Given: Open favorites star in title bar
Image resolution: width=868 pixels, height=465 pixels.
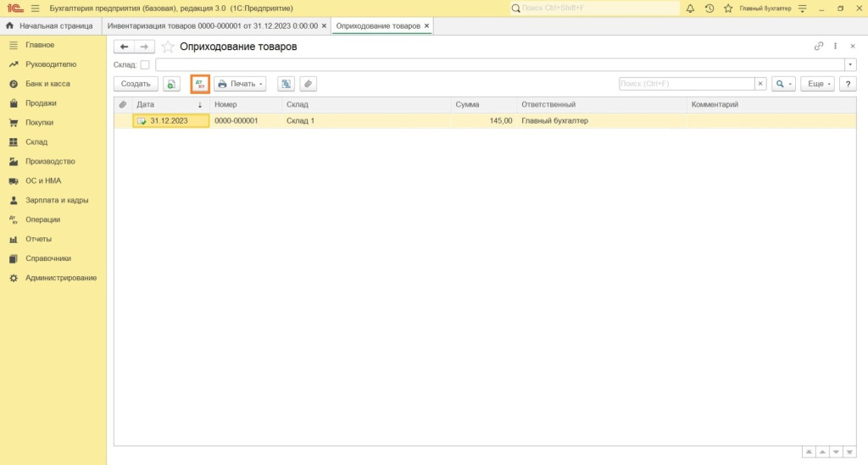Looking at the screenshot, I should pyautogui.click(x=728, y=8).
